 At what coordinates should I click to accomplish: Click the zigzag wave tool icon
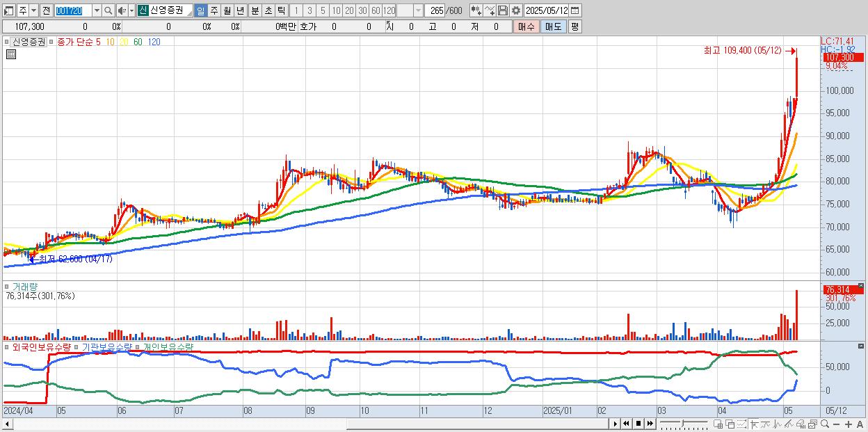[x=778, y=424]
